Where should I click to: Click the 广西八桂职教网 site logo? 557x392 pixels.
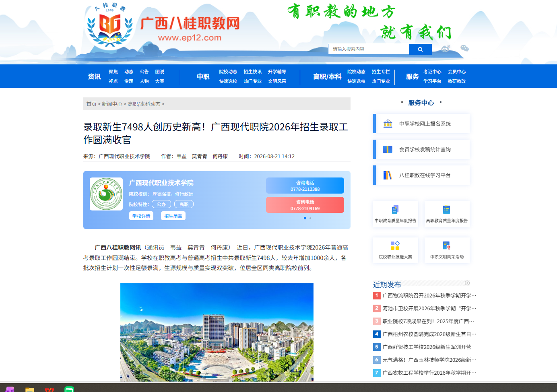tap(163, 25)
